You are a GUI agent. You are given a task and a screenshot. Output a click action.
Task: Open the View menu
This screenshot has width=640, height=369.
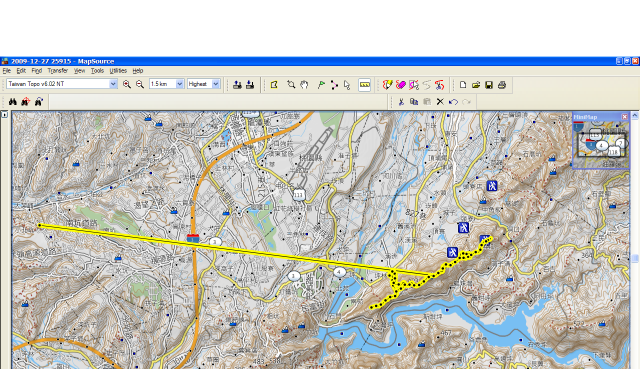click(x=79, y=71)
